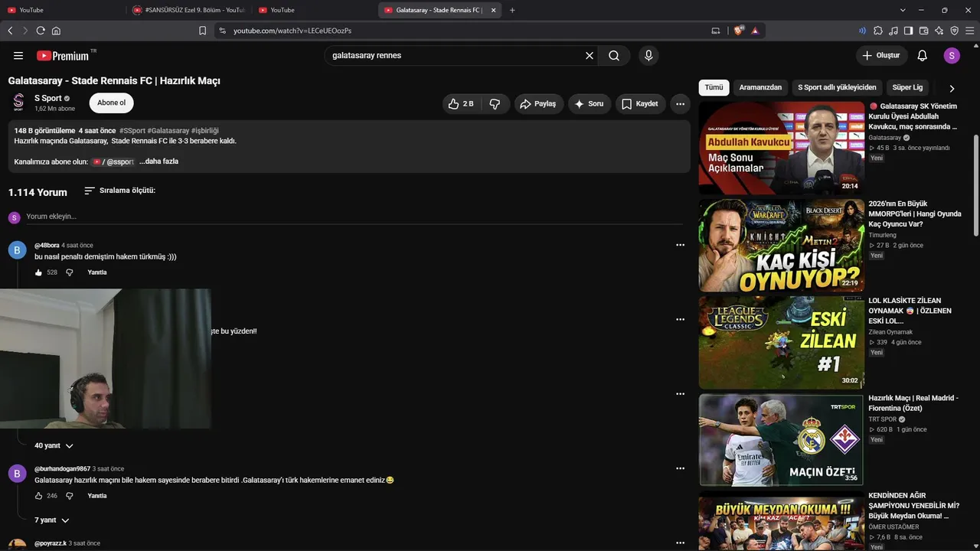Open the music note playlist icon

(893, 31)
